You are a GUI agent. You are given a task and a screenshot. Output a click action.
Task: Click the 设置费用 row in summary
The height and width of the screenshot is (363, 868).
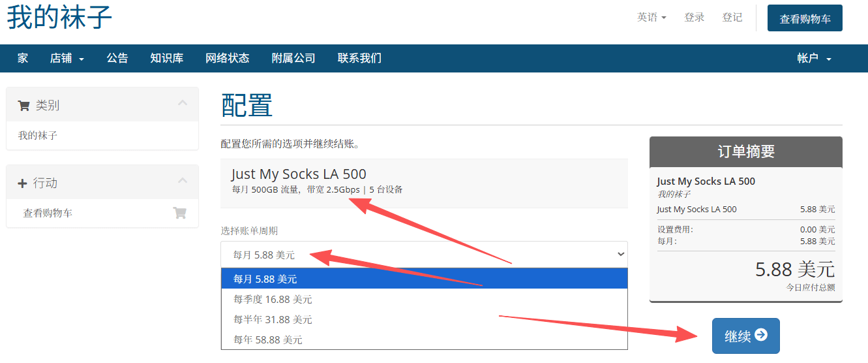[746, 230]
